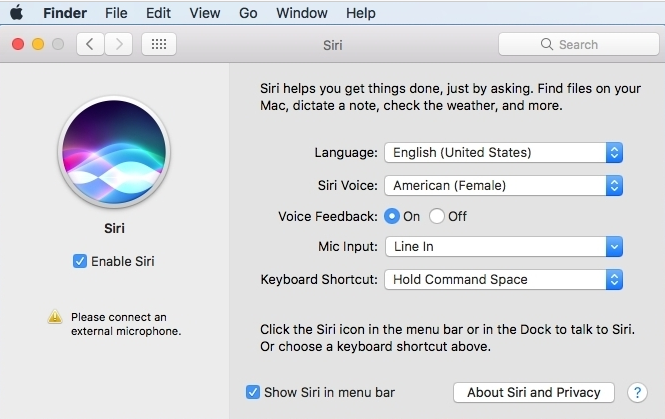Click the Siri label under the orb
This screenshot has height=419, width=665.
114,228
